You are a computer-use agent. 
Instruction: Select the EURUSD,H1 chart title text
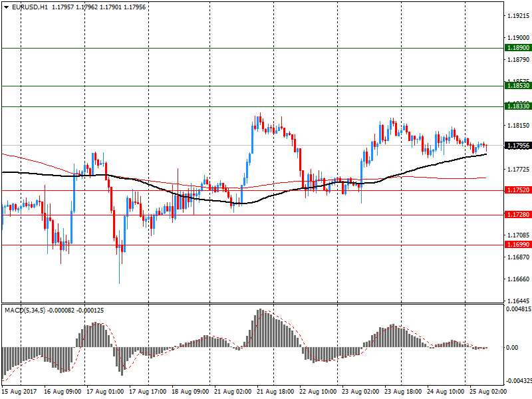pyautogui.click(x=30, y=7)
